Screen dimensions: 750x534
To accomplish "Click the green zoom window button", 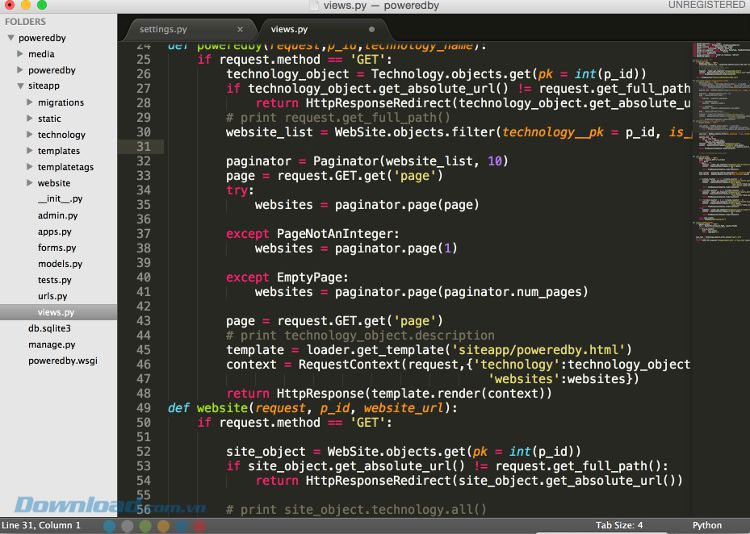I will [x=43, y=6].
